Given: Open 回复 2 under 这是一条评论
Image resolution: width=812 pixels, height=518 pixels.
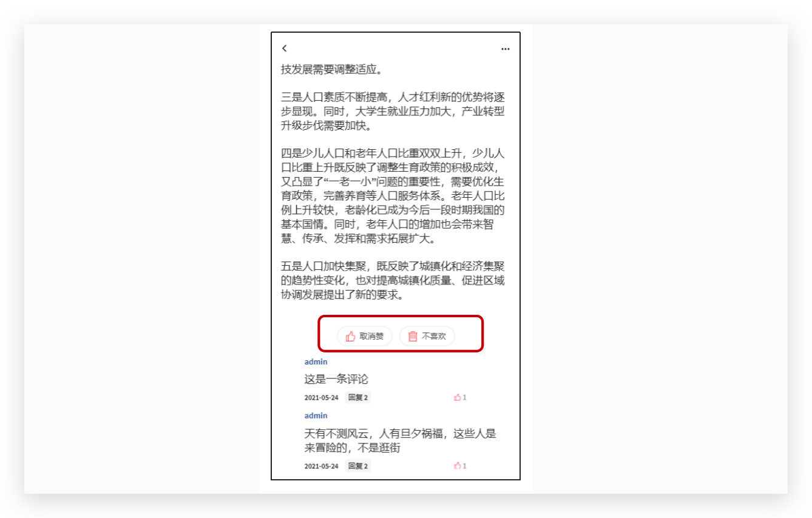Looking at the screenshot, I should [x=357, y=398].
